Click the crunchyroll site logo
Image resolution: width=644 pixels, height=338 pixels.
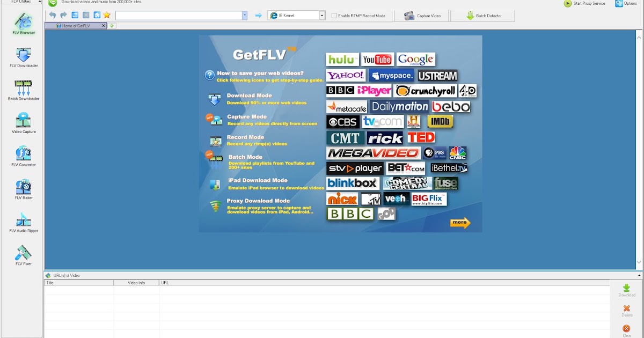426,91
